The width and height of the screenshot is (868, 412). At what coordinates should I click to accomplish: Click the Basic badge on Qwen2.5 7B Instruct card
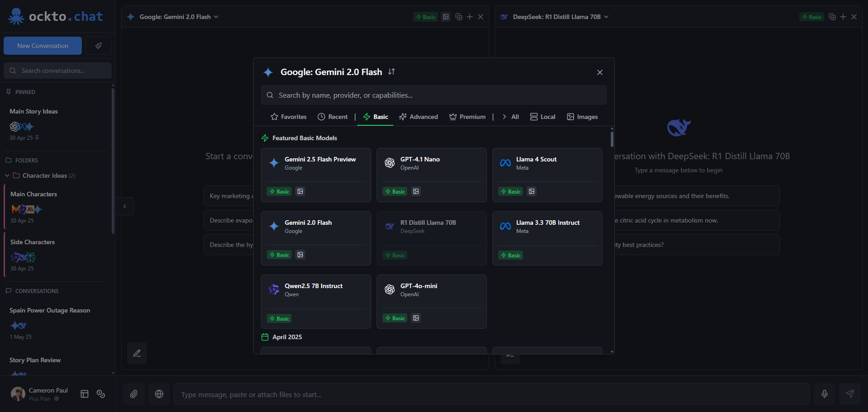(279, 318)
